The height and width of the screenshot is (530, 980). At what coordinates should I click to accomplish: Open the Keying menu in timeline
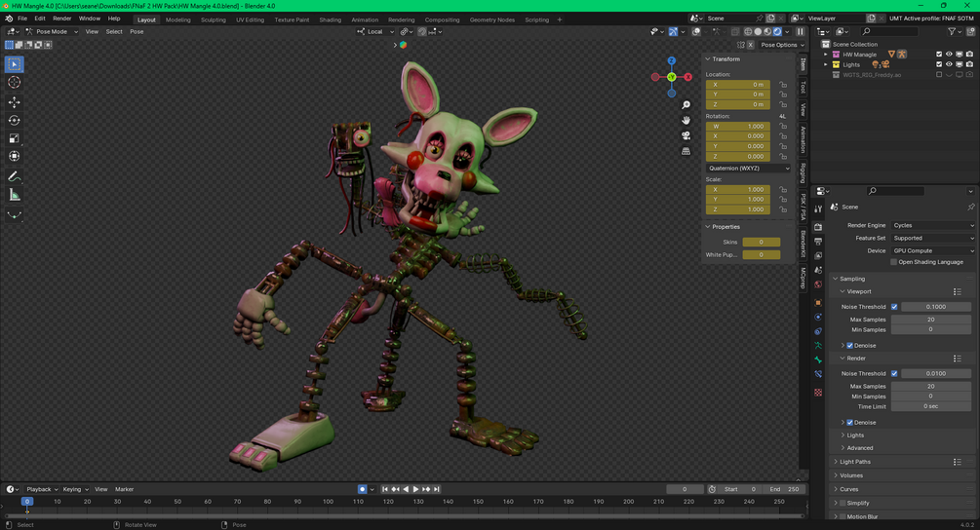coord(74,489)
